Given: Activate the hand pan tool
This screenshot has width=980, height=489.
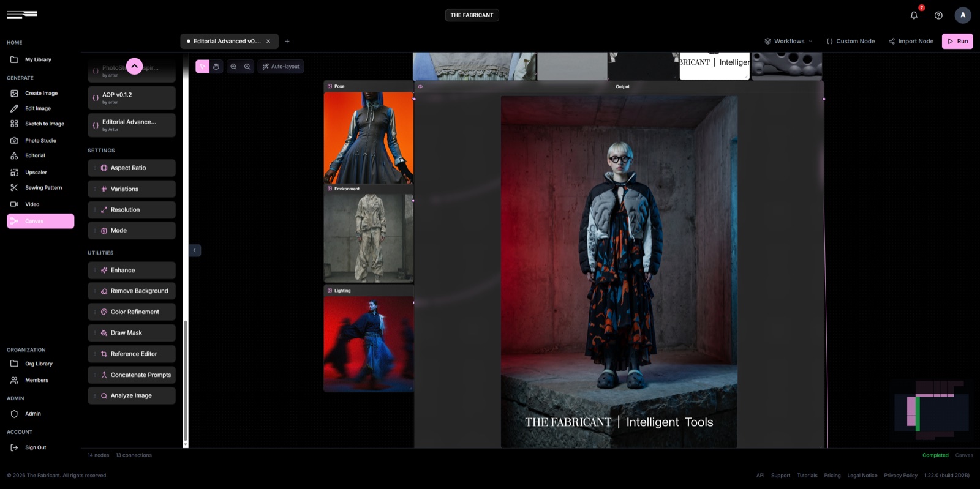Looking at the screenshot, I should tap(216, 66).
